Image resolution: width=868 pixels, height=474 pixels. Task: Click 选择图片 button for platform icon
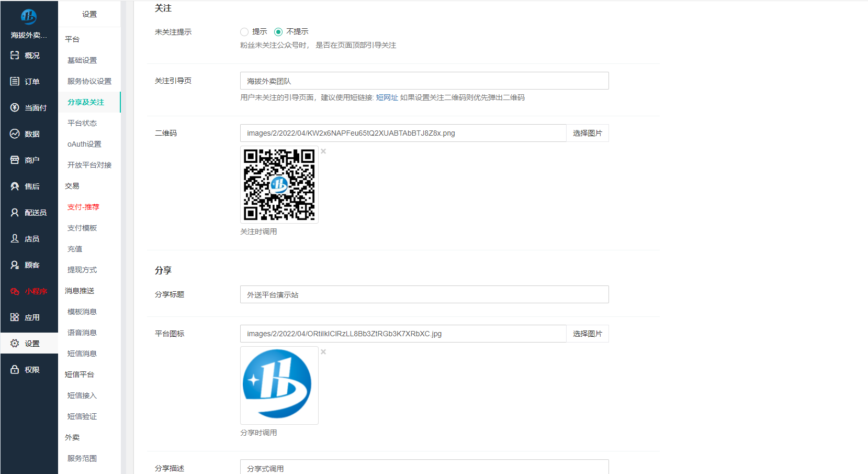pos(588,334)
